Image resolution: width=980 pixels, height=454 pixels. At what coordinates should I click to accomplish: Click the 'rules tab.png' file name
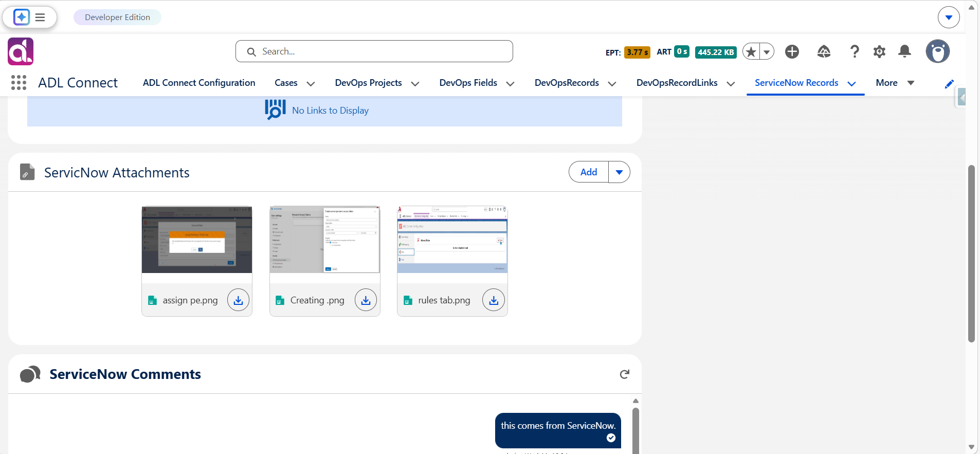click(x=444, y=300)
